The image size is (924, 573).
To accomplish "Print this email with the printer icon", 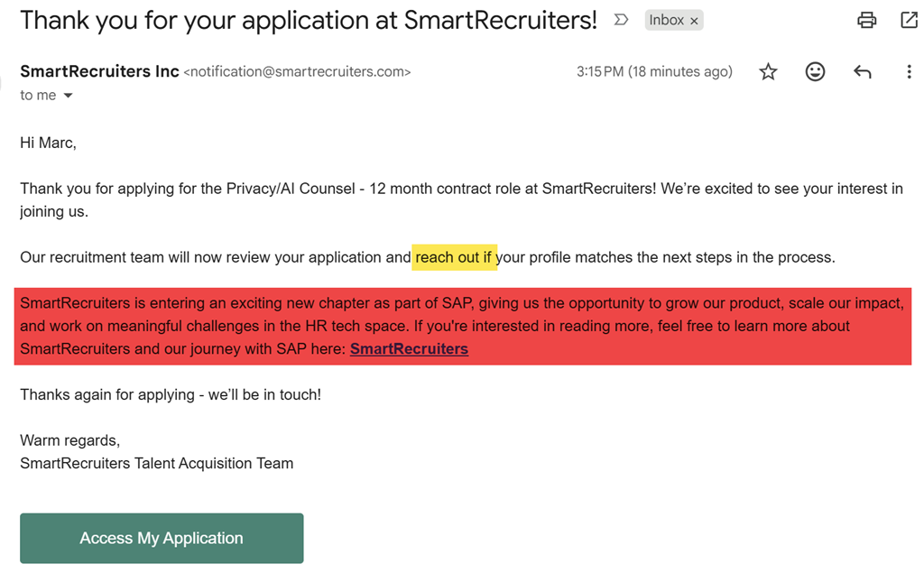I will 867,20.
